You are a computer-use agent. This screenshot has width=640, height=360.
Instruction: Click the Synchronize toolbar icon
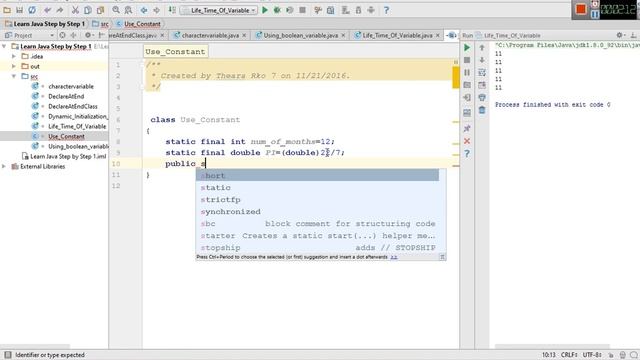(x=32, y=10)
